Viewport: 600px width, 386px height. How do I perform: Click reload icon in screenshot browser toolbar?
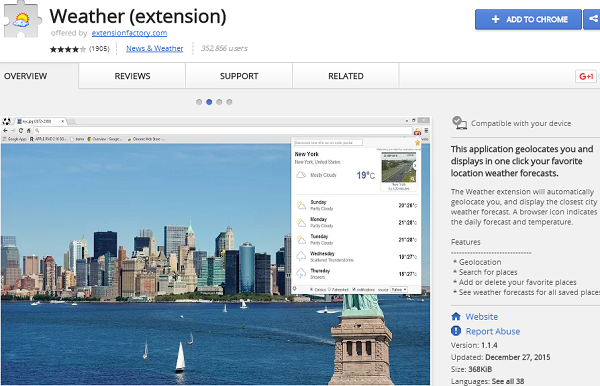[x=21, y=130]
